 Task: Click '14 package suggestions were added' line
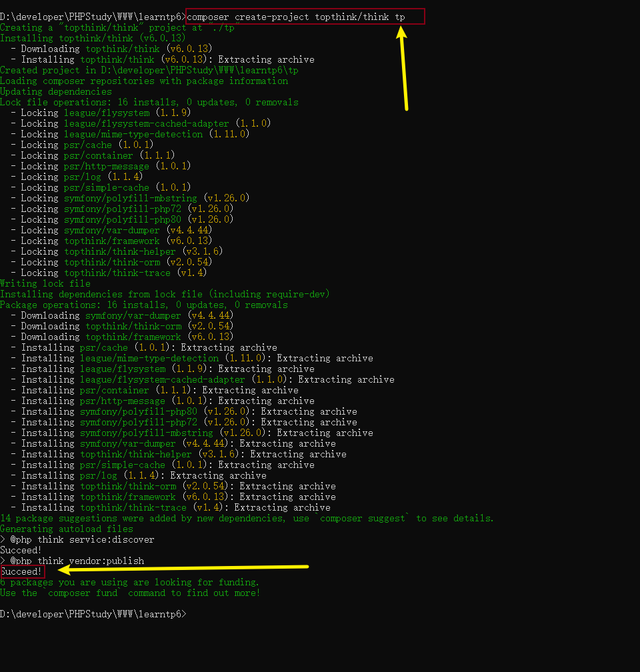[247, 519]
